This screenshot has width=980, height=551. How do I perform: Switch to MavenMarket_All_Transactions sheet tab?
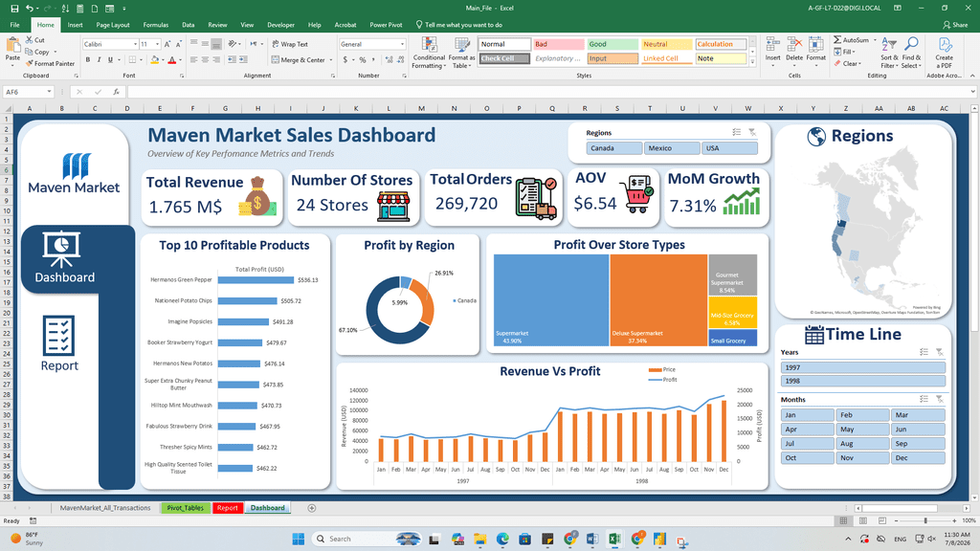pos(105,508)
